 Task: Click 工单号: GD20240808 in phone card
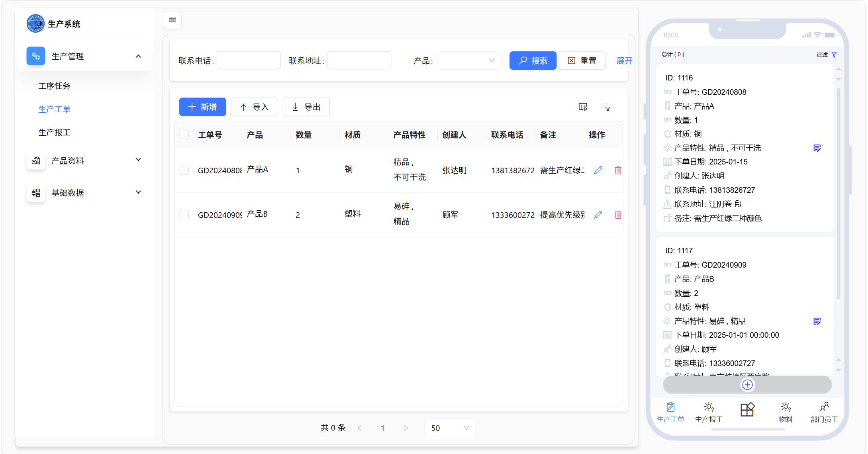tap(710, 92)
